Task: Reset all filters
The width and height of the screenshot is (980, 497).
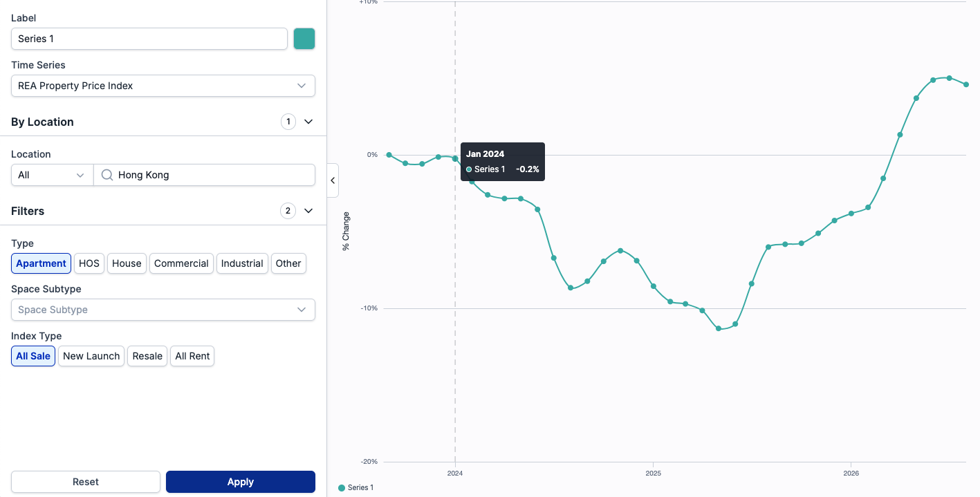Action: 86,482
